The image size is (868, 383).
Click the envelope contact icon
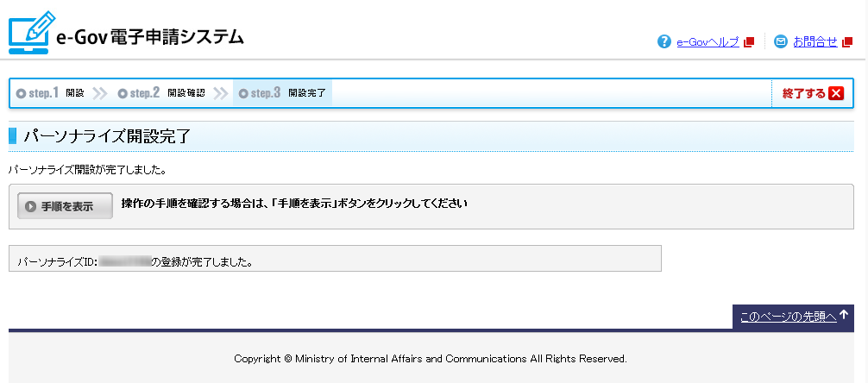[x=781, y=41]
